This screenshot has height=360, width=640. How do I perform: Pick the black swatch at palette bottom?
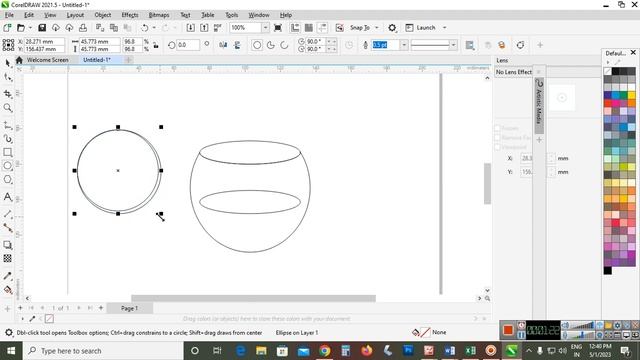point(608,270)
